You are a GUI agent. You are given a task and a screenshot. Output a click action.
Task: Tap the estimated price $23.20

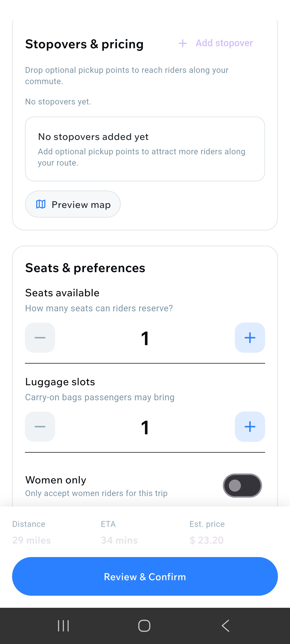click(x=206, y=540)
